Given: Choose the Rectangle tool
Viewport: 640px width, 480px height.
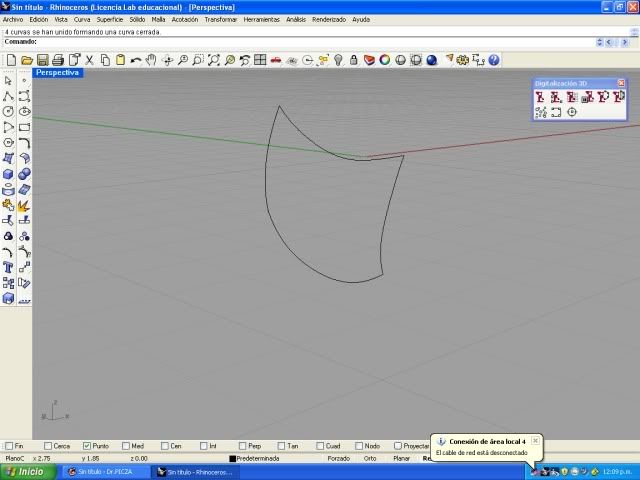Looking at the screenshot, I should 24,127.
